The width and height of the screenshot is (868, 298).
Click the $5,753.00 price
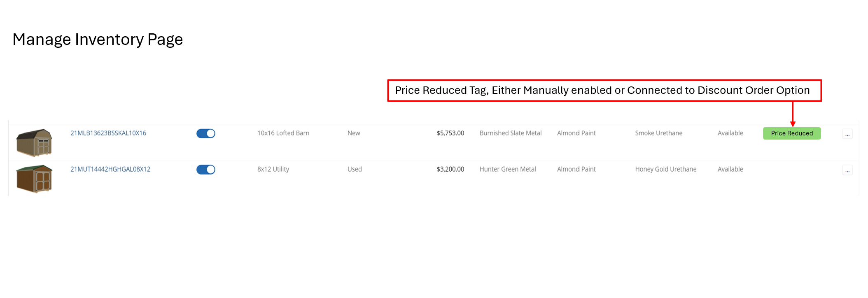pyautogui.click(x=450, y=133)
